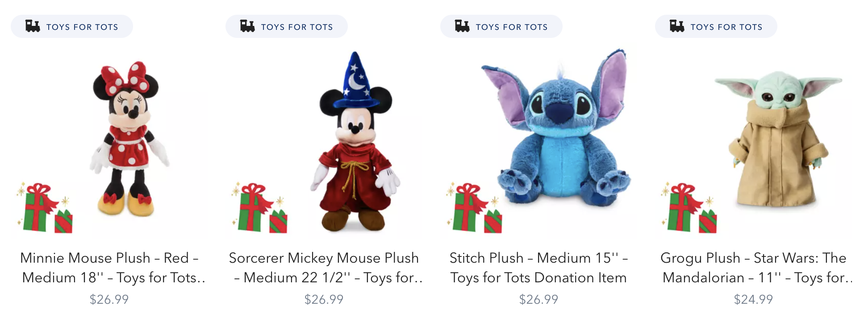The width and height of the screenshot is (868, 318).
Task: Click gift boxes icon beside Sorcerer Mickey plush
Action: [x=259, y=208]
